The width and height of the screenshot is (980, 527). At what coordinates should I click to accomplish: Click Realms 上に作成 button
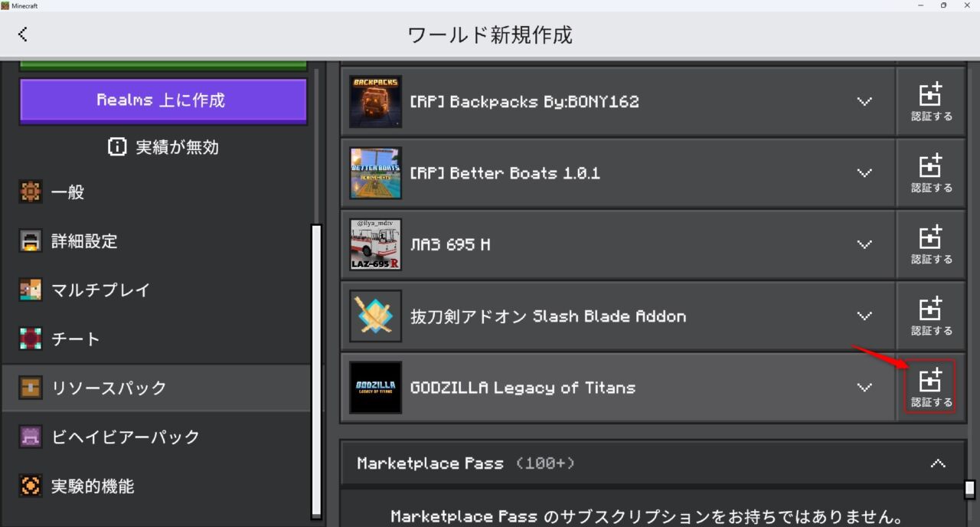click(x=163, y=100)
